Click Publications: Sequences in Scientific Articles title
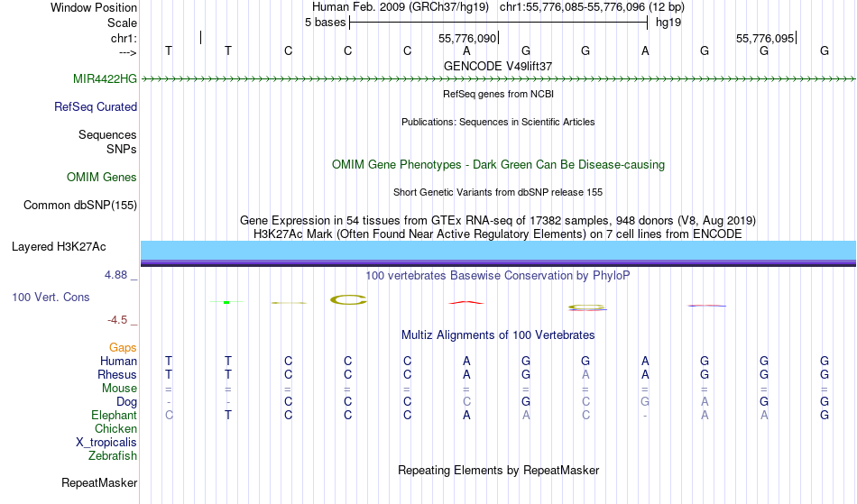Viewport: 857px width, 504px height. coord(498,122)
